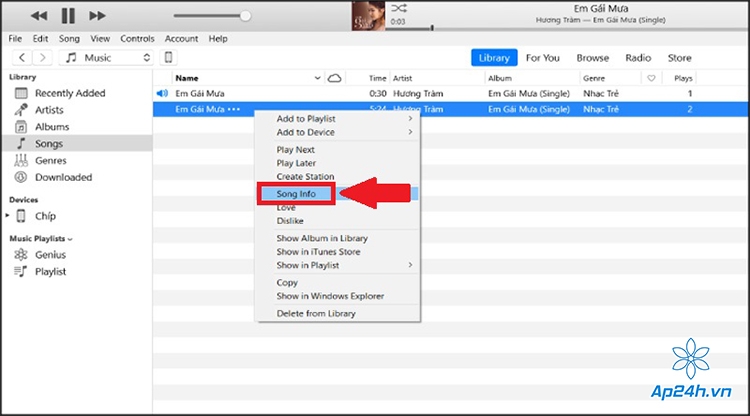Switch to the For You tab

point(542,58)
